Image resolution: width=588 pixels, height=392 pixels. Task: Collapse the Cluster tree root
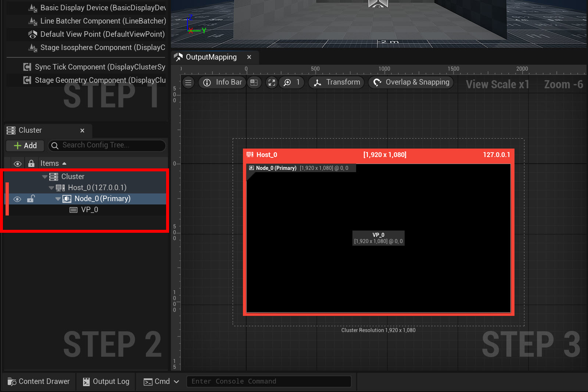pos(45,177)
